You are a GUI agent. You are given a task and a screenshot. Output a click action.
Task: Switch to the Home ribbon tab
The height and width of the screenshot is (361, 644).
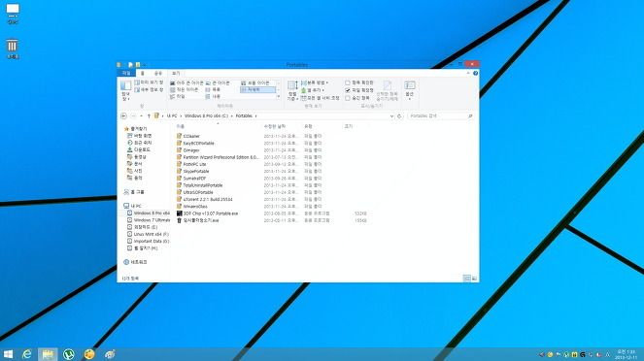[x=143, y=73]
